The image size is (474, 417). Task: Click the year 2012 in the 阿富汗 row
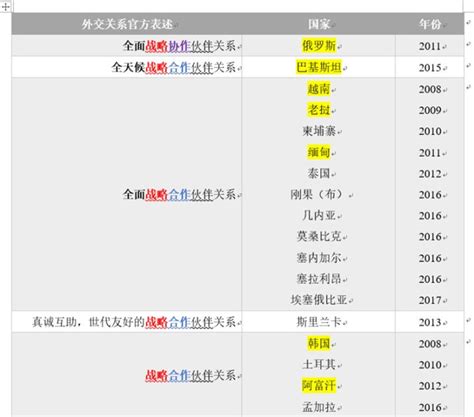coord(430,386)
